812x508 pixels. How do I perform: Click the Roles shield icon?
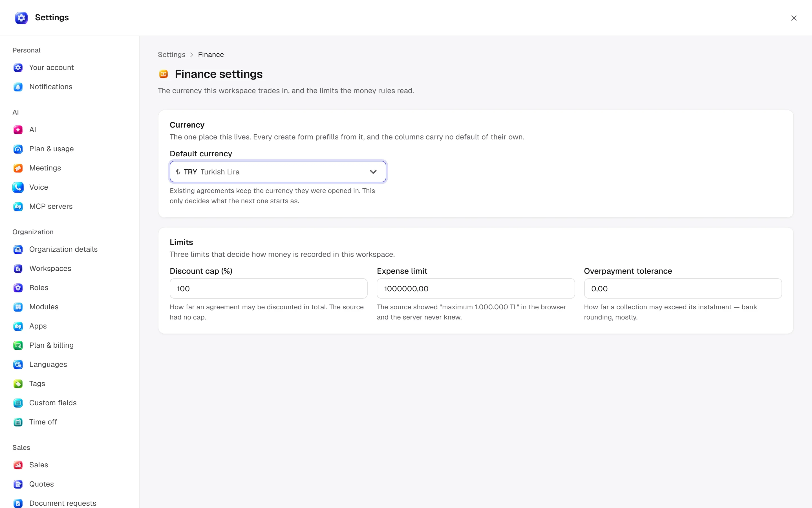(18, 288)
